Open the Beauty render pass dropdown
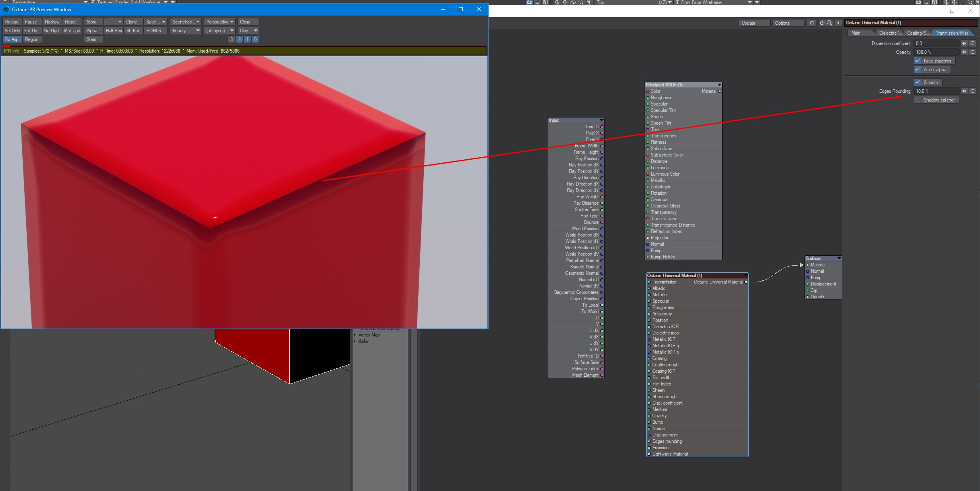The width and height of the screenshot is (980, 491). click(x=185, y=31)
